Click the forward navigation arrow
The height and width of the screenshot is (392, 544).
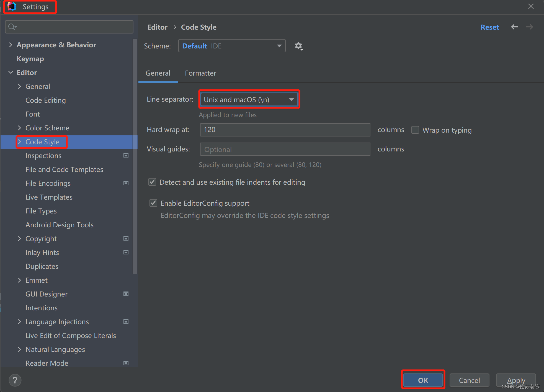tap(529, 27)
